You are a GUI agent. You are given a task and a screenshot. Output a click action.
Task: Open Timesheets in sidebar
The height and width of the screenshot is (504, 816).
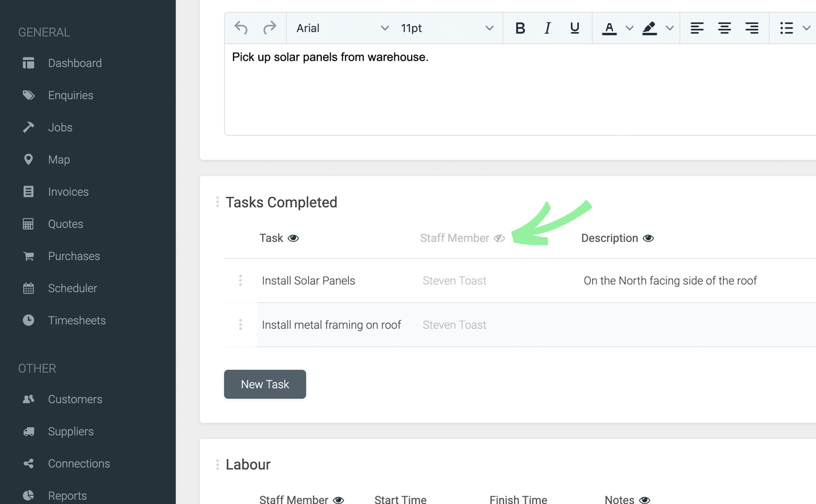[77, 320]
